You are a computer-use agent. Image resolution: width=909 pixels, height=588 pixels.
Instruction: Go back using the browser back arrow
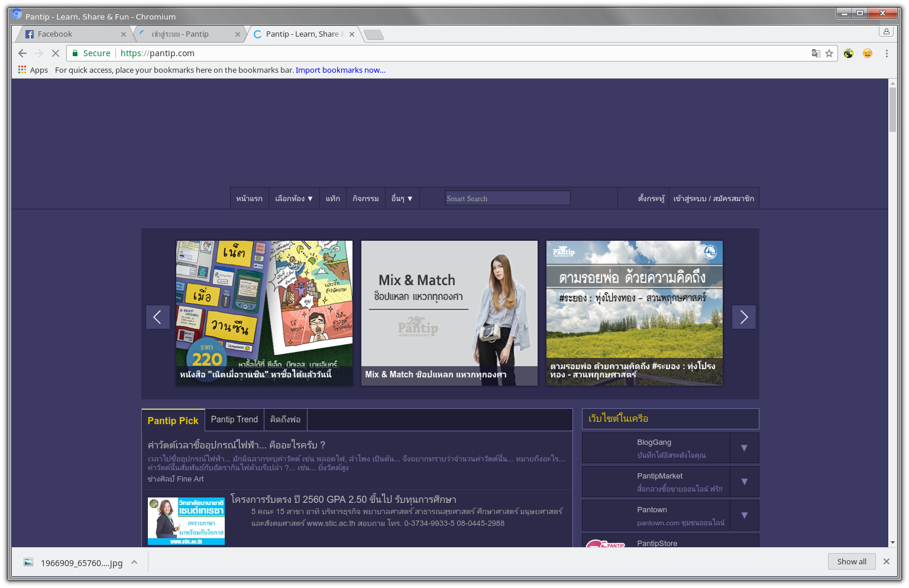pos(22,53)
